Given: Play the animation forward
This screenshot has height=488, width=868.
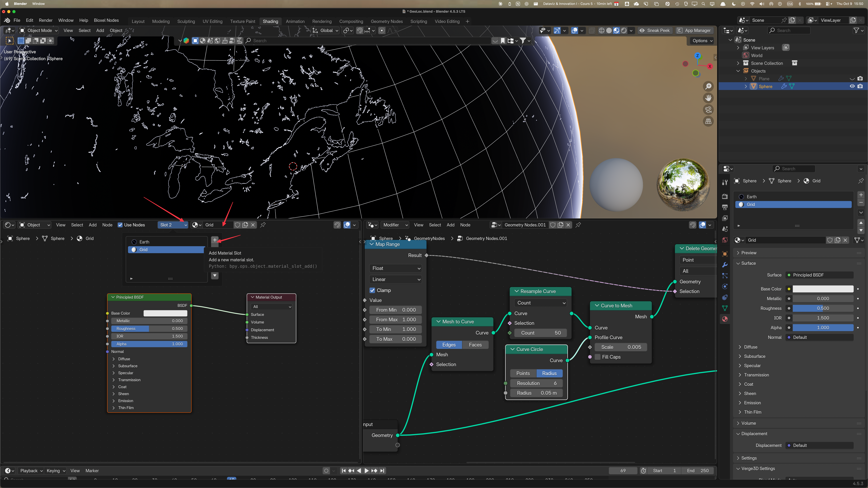Looking at the screenshot, I should [x=367, y=471].
